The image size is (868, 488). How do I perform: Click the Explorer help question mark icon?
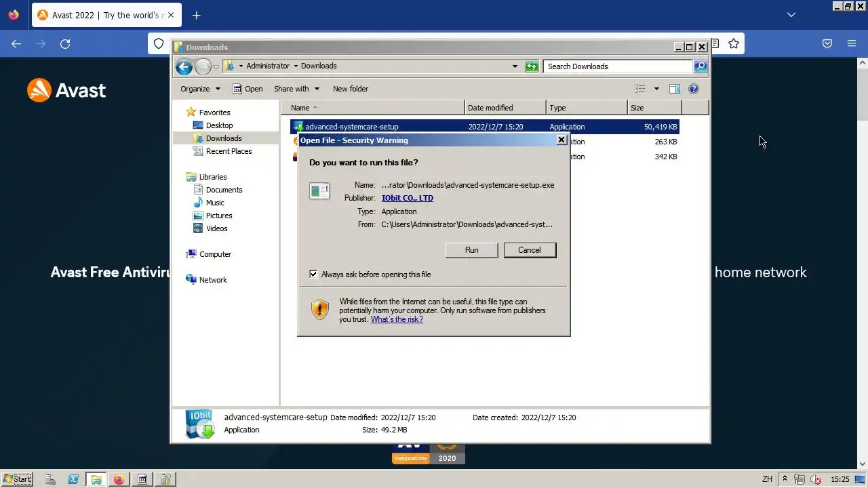tap(694, 89)
